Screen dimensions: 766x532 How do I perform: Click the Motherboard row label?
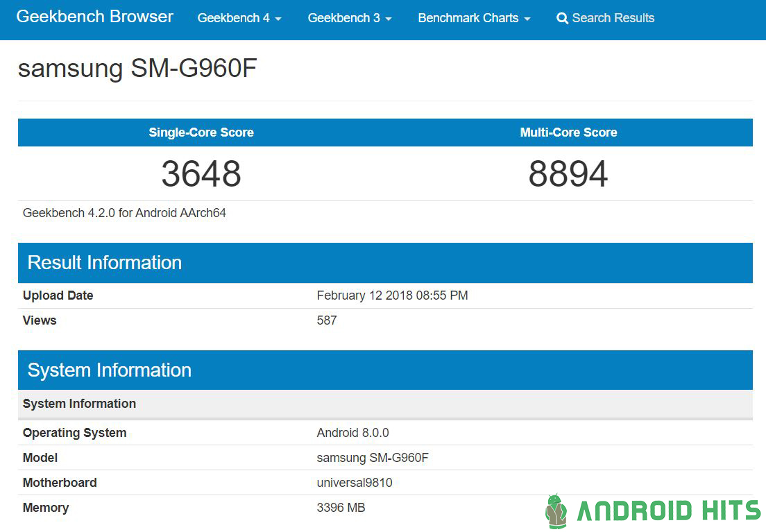60,483
